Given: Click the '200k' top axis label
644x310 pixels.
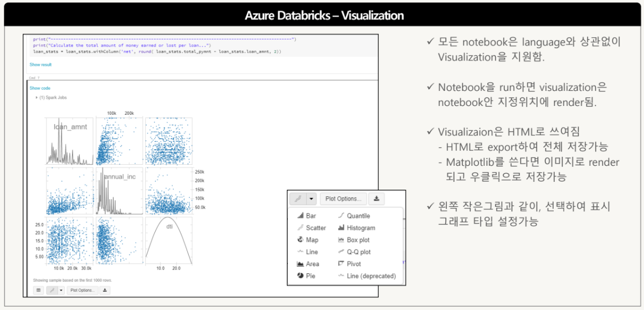Looking at the screenshot, I should 130,113.
